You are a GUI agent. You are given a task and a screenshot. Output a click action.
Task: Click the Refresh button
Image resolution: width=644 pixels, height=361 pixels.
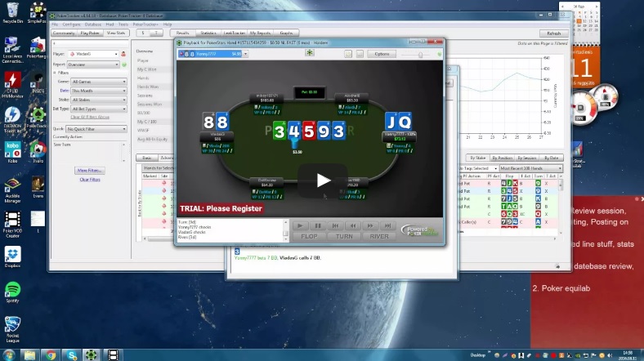pyautogui.click(x=553, y=33)
